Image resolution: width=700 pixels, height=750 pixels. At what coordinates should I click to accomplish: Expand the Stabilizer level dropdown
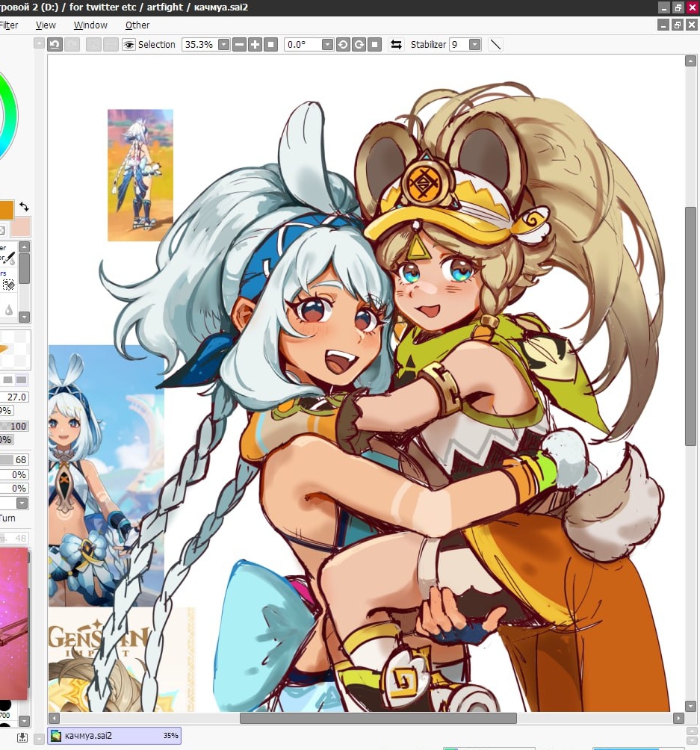click(x=474, y=45)
